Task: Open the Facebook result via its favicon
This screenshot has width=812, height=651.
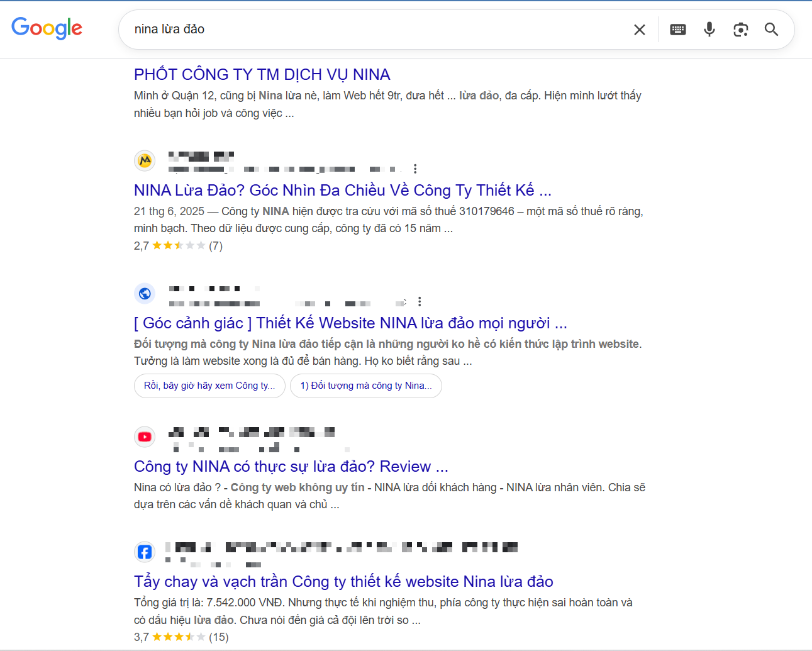Action: [x=145, y=552]
